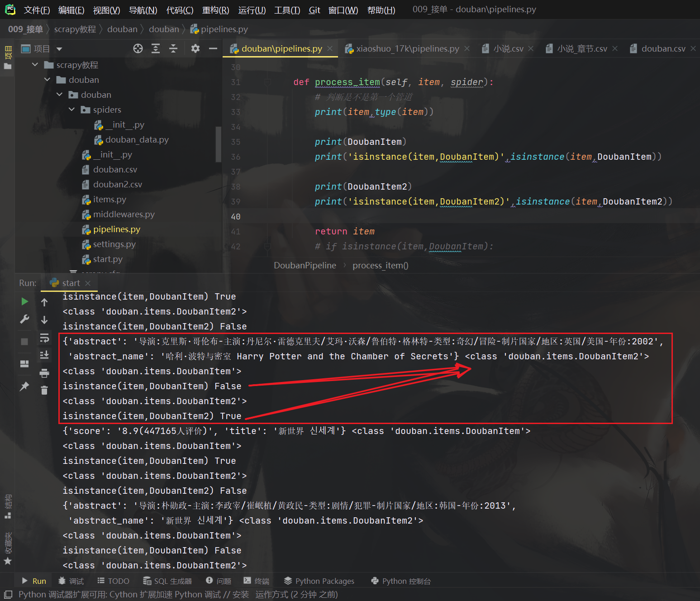The height and width of the screenshot is (601, 700).
Task: Click process_item() in editor breadcrumb
Action: [381, 265]
